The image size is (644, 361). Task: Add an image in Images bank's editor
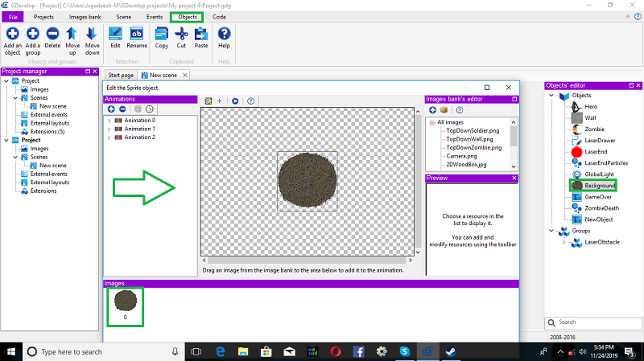click(x=432, y=109)
